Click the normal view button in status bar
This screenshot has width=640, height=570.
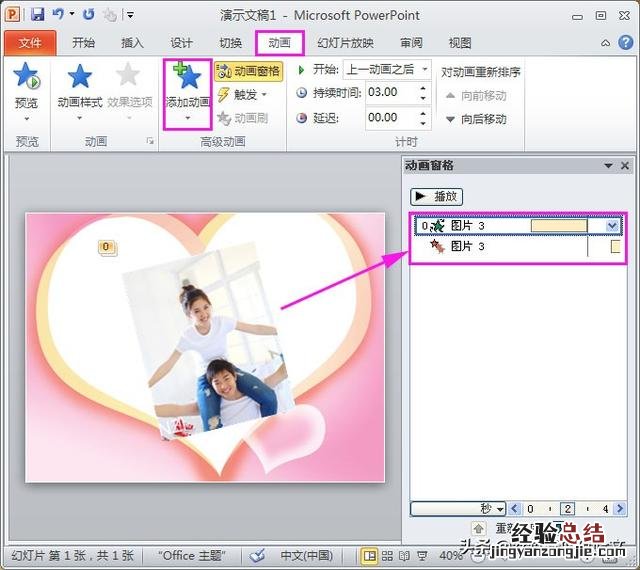click(370, 555)
